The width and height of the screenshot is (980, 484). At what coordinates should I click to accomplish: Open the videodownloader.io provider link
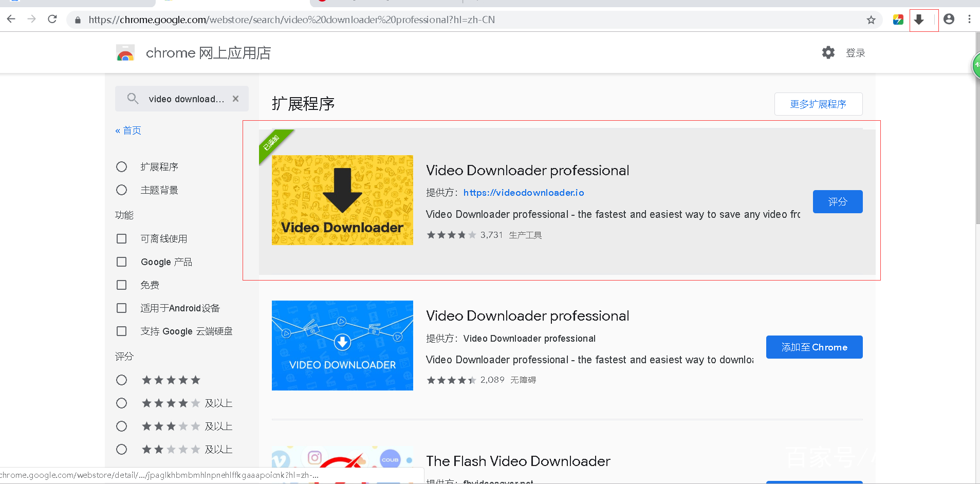tap(523, 193)
